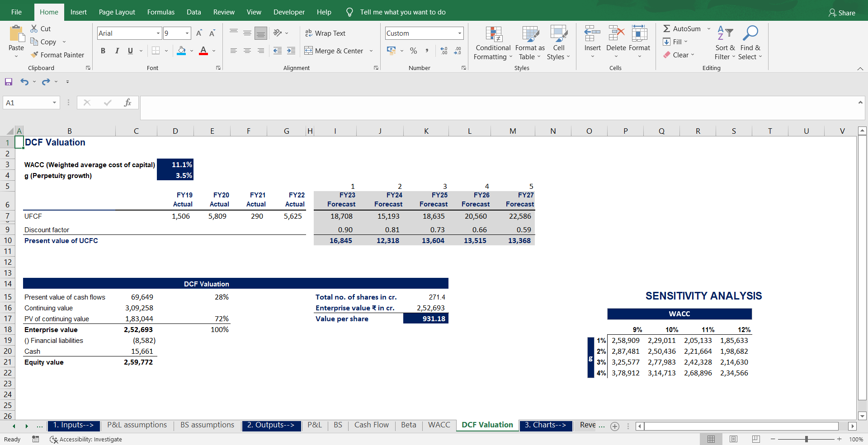Toggle Italic formatting
The image size is (868, 445).
click(117, 51)
